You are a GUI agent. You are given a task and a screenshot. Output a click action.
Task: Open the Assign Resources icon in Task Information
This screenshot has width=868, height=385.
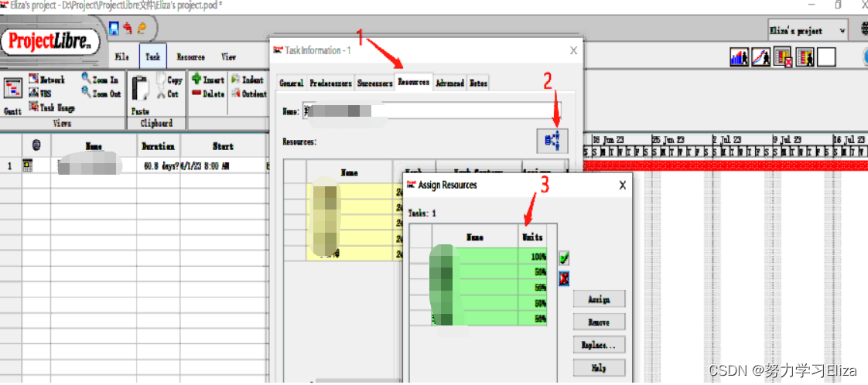click(x=552, y=141)
